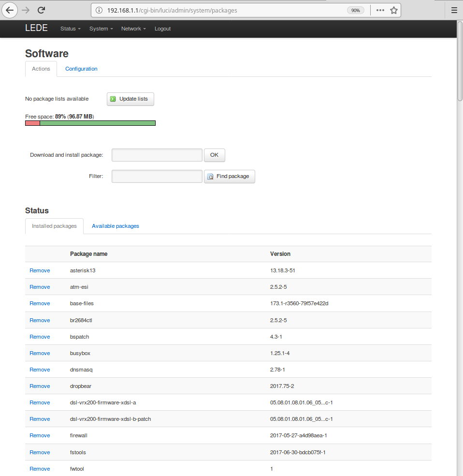Remove the base-files package
Image resolution: width=463 pixels, height=476 pixels.
click(x=40, y=303)
